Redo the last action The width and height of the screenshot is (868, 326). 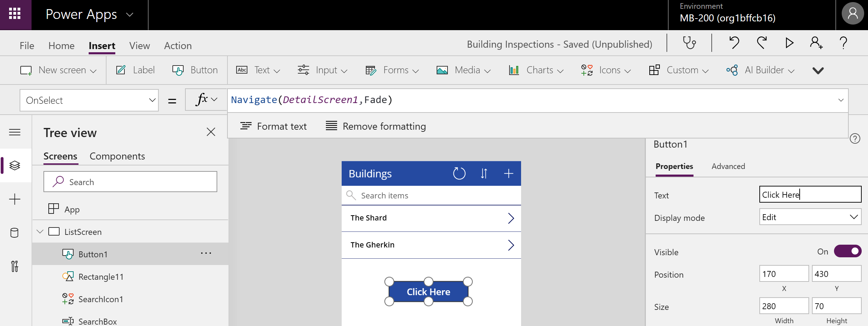pos(762,43)
